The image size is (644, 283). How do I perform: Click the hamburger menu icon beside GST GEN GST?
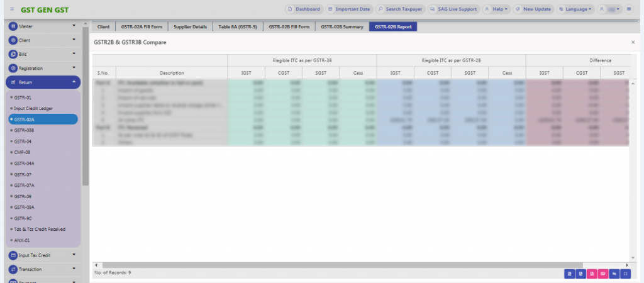point(12,9)
